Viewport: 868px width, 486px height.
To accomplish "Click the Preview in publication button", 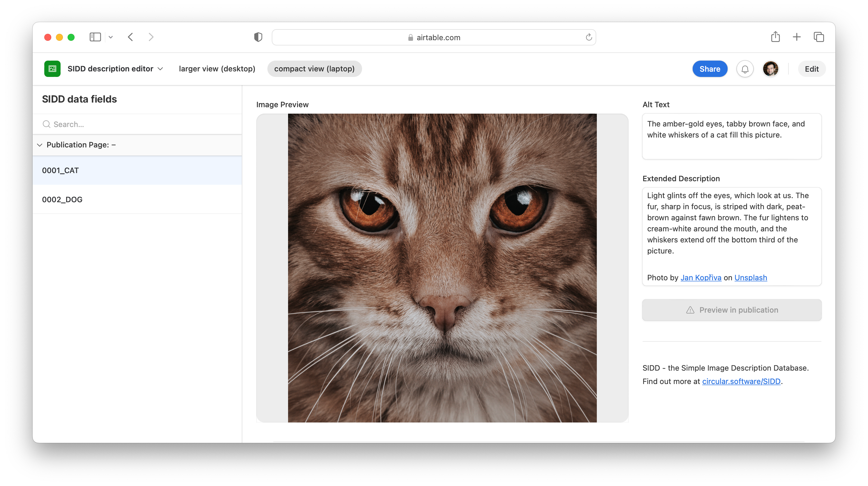I will [731, 310].
